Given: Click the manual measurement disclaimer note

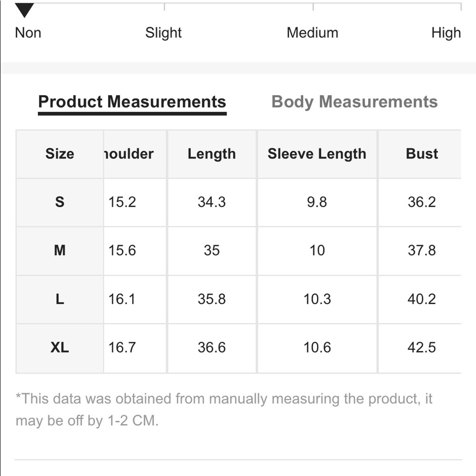Looking at the screenshot, I should click(x=224, y=409).
